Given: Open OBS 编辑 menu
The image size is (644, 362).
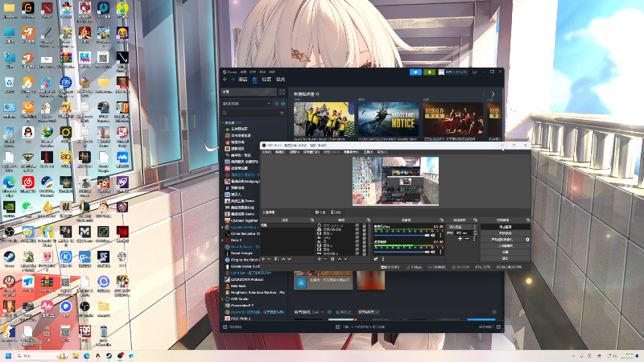Looking at the screenshot, I should (x=280, y=152).
